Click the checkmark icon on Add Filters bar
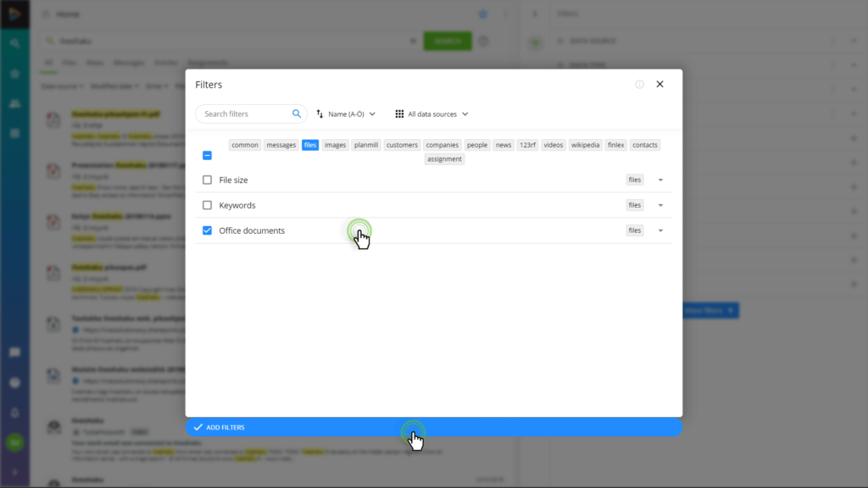The width and height of the screenshot is (868, 488). point(198,427)
